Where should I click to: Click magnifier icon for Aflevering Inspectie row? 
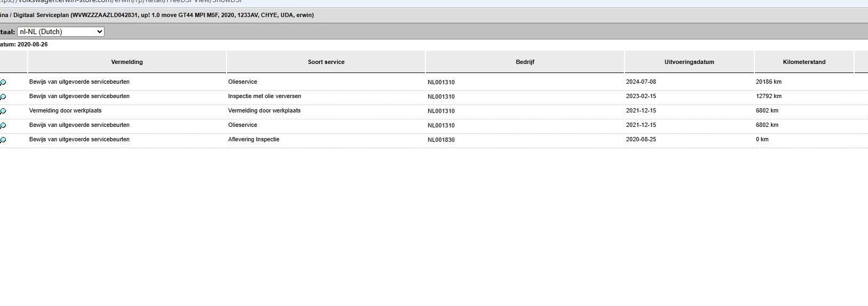(3, 140)
